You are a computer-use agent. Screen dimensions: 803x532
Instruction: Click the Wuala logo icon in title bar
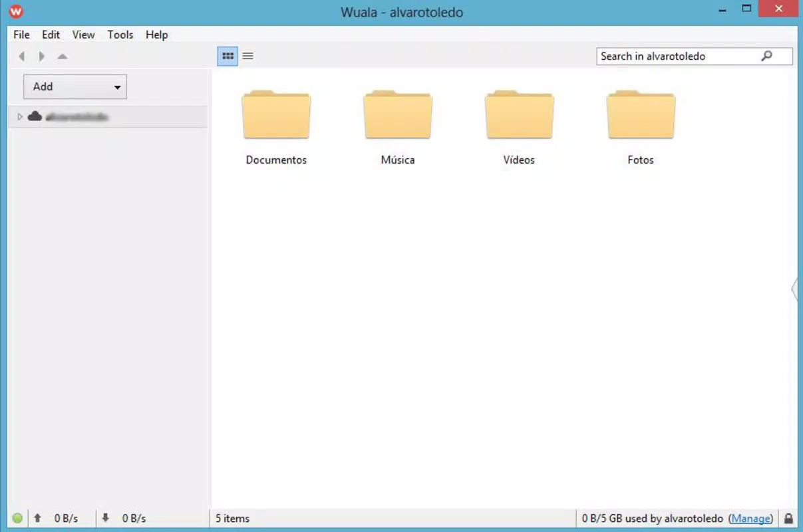[x=16, y=11]
